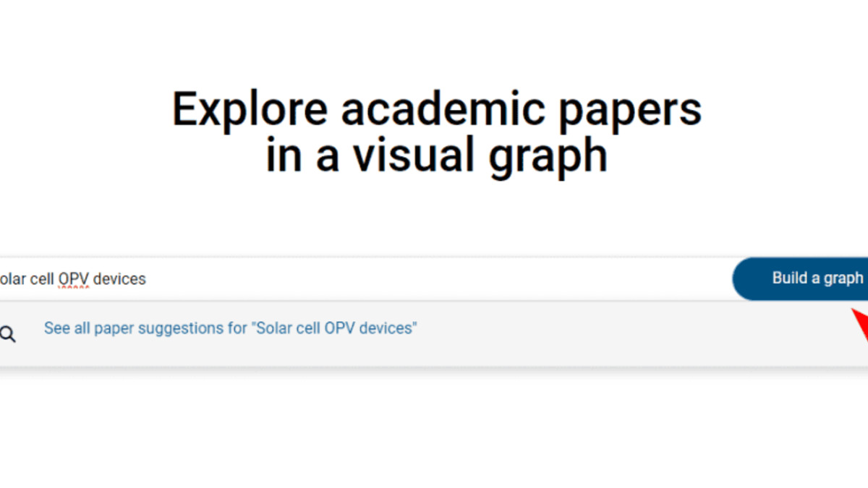Click the Explore academic papers heading
The width and height of the screenshot is (868, 488).
[x=434, y=130]
